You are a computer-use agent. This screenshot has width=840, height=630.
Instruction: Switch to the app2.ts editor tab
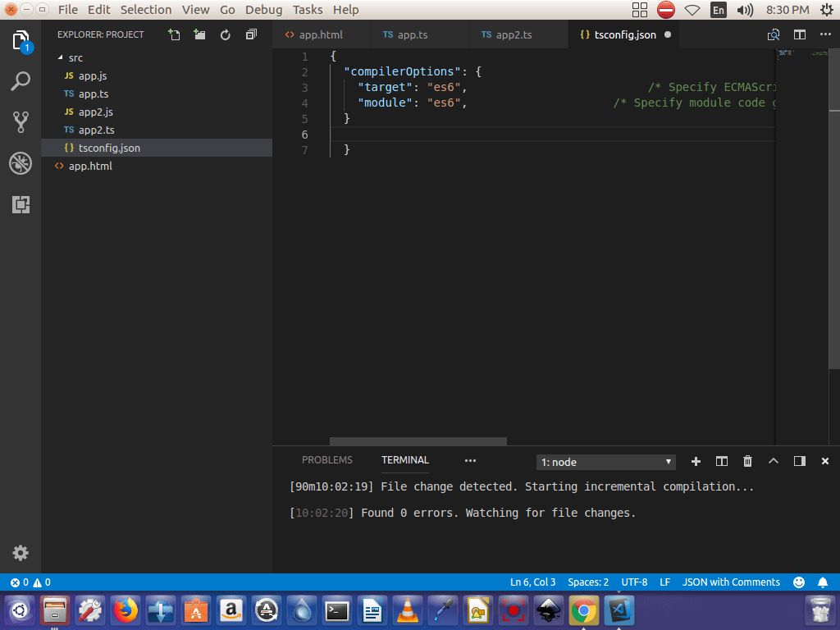[514, 35]
